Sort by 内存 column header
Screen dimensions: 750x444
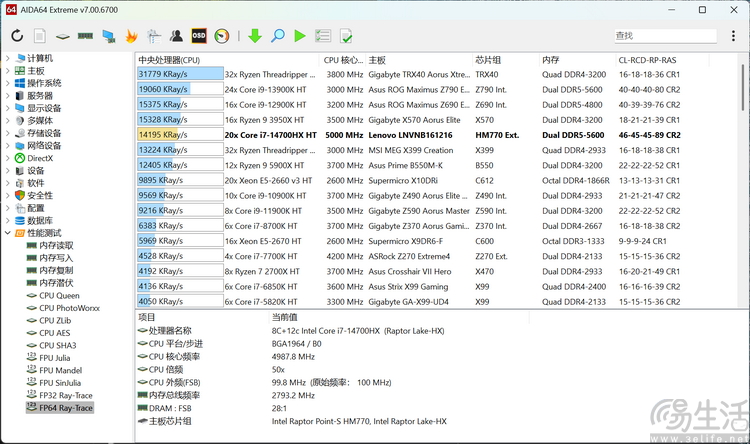tap(577, 60)
